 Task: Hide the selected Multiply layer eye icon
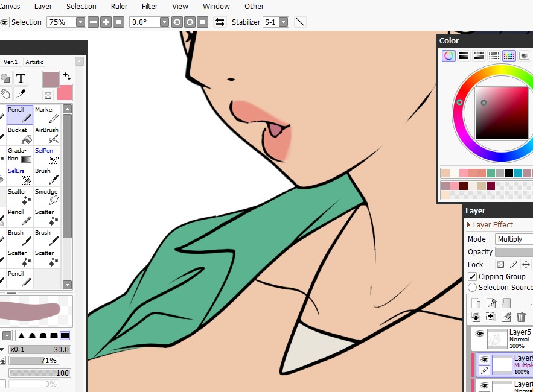(x=484, y=359)
